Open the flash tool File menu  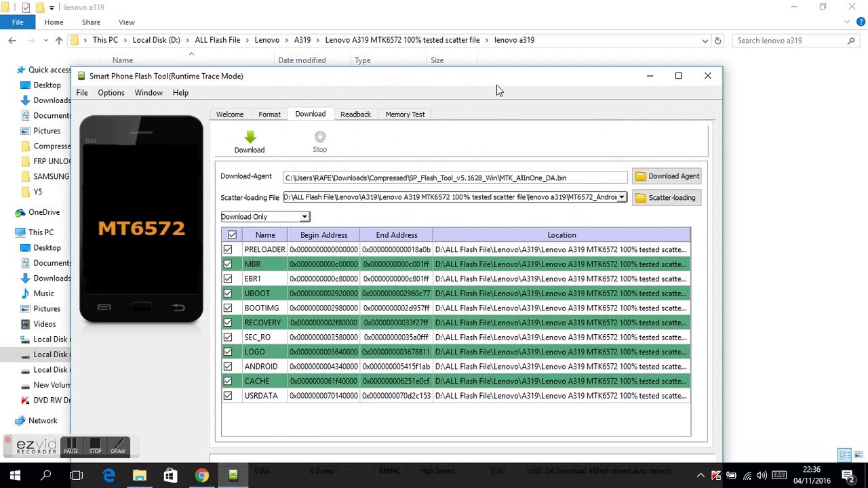pos(82,93)
